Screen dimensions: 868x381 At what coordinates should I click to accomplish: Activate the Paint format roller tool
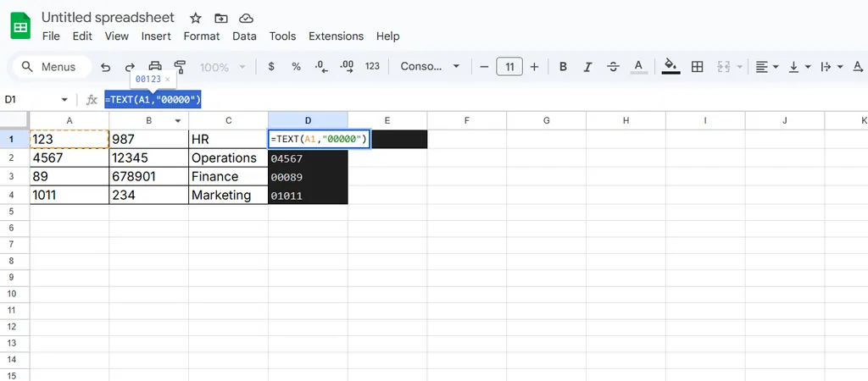click(180, 67)
